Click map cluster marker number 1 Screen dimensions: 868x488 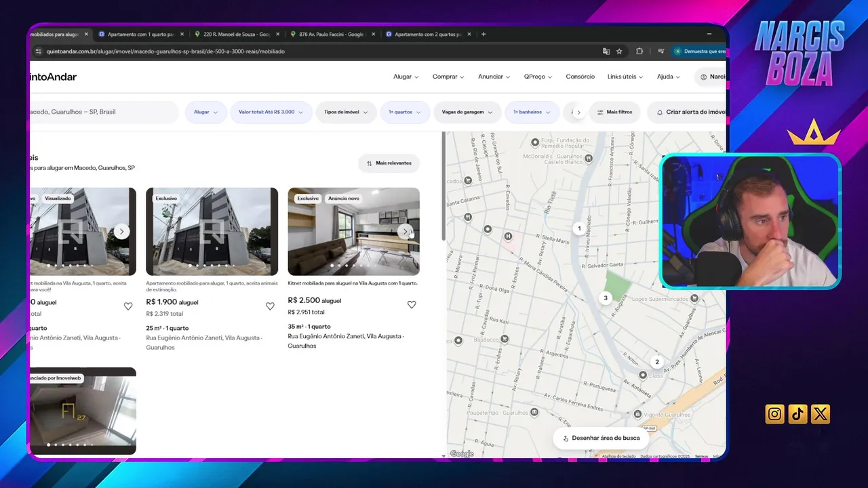(x=579, y=228)
